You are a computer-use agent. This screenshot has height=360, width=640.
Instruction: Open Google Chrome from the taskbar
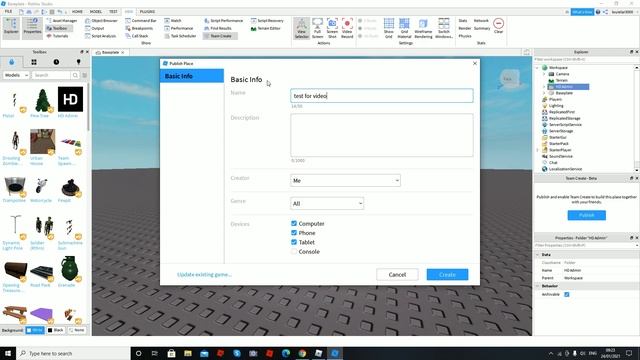pos(302,353)
